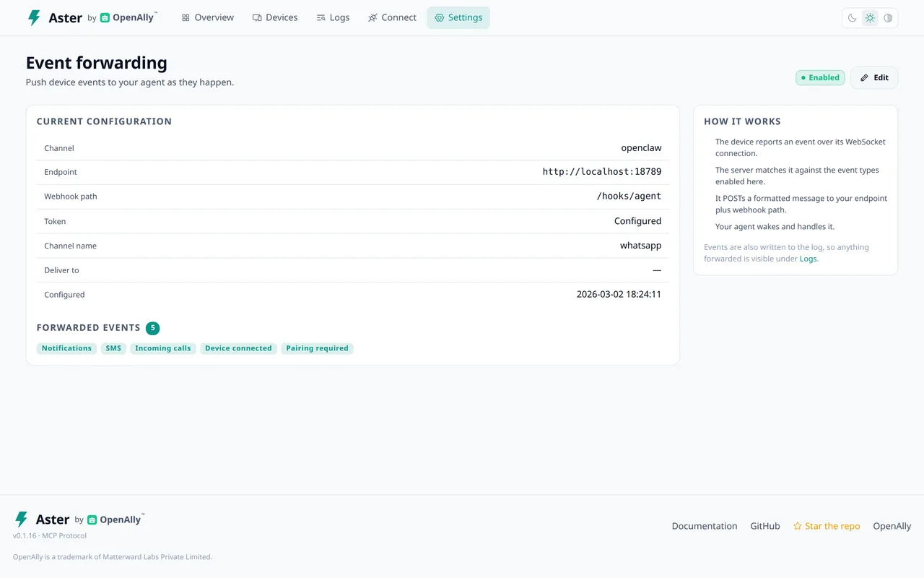This screenshot has height=578, width=924.
Task: Go to the Devices tab
Action: (x=275, y=17)
